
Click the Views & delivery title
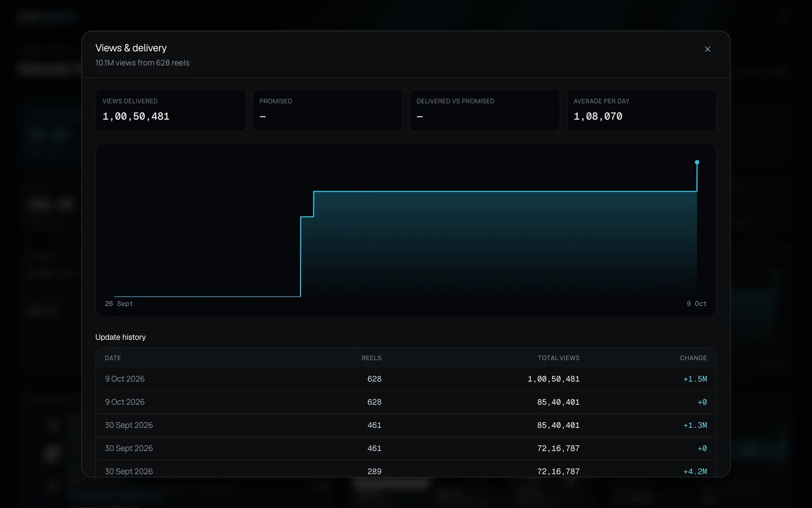click(131, 48)
